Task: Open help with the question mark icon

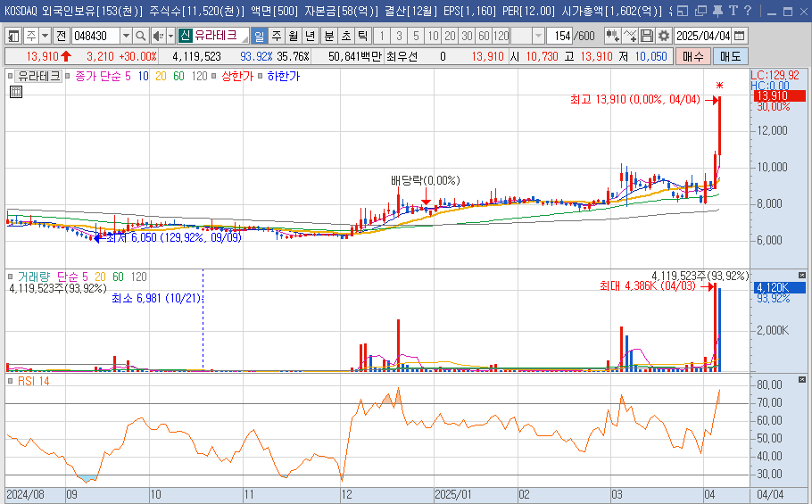Action: click(x=747, y=11)
